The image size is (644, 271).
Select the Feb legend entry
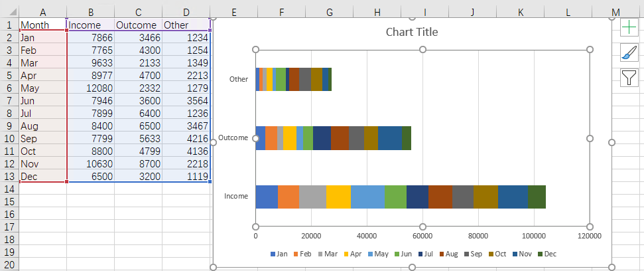302,254
